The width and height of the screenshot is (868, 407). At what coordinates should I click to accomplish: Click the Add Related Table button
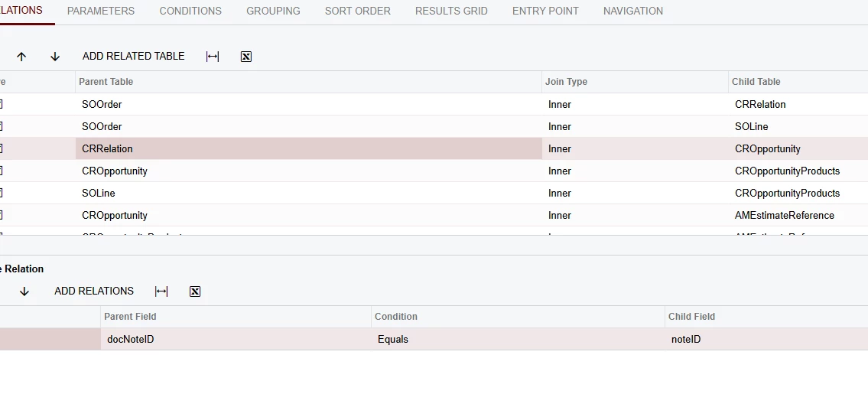coord(133,56)
